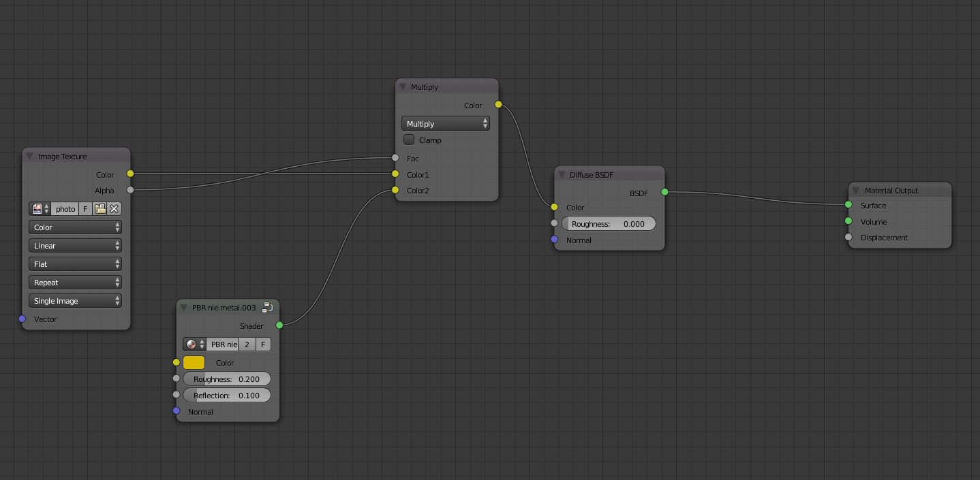Open the Multiply blend type dropdown

tap(445, 124)
